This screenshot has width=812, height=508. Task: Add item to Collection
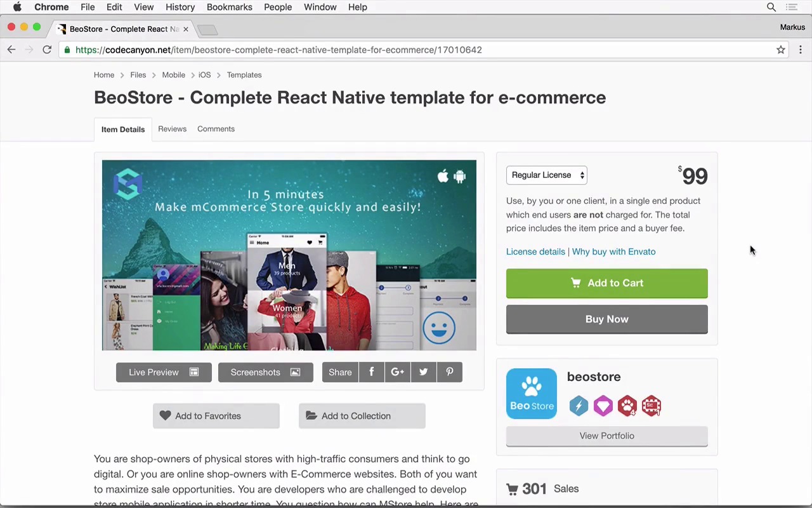[x=362, y=416]
